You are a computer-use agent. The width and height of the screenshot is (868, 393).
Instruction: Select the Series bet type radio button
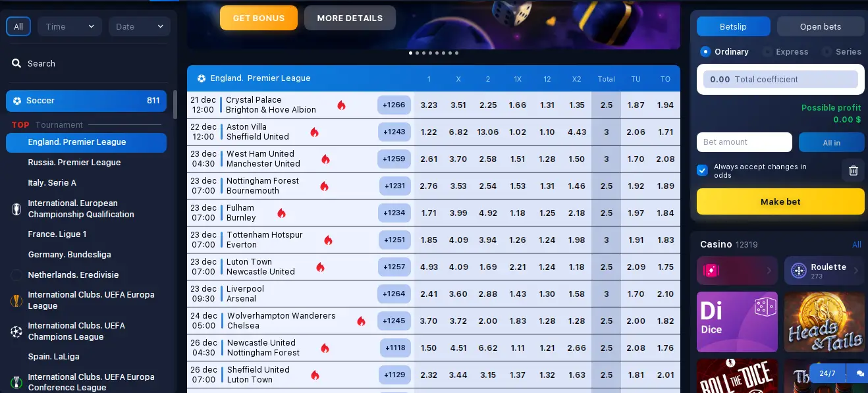(827, 51)
